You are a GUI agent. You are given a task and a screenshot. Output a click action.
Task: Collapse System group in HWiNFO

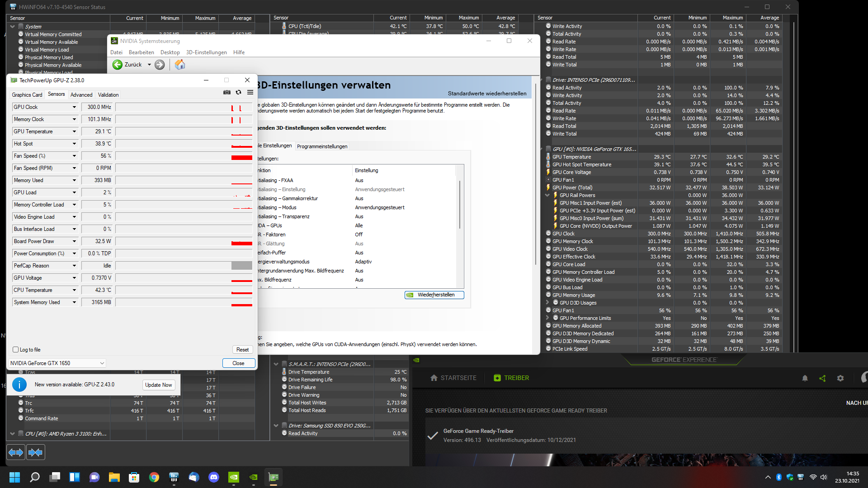(x=12, y=27)
